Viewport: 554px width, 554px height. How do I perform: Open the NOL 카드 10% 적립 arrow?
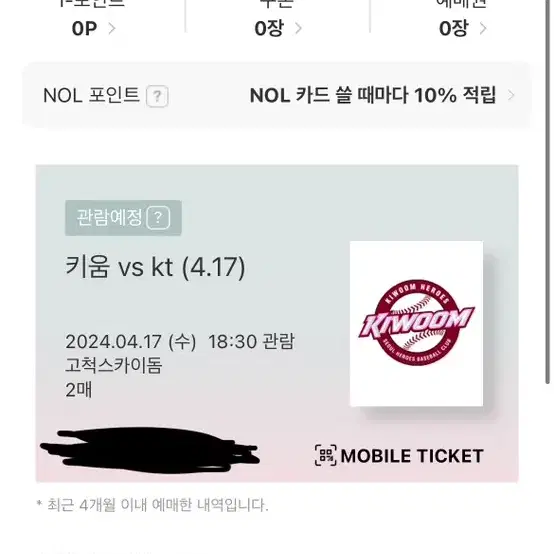point(511,95)
